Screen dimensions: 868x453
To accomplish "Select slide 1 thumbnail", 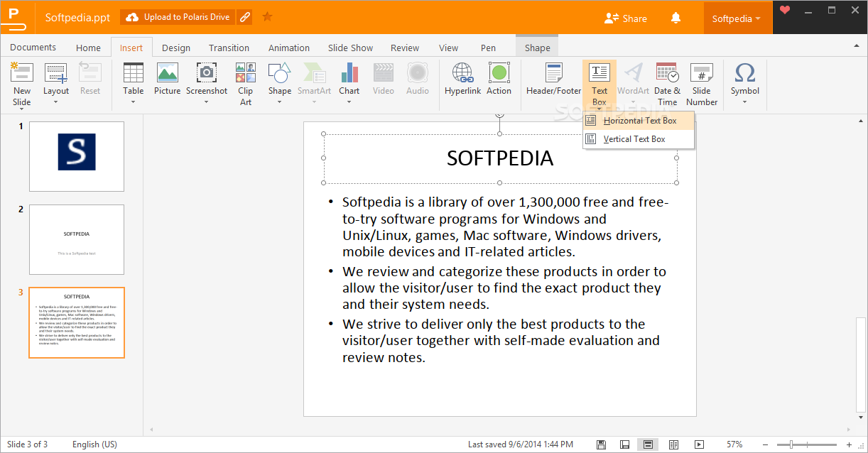I will (x=77, y=156).
